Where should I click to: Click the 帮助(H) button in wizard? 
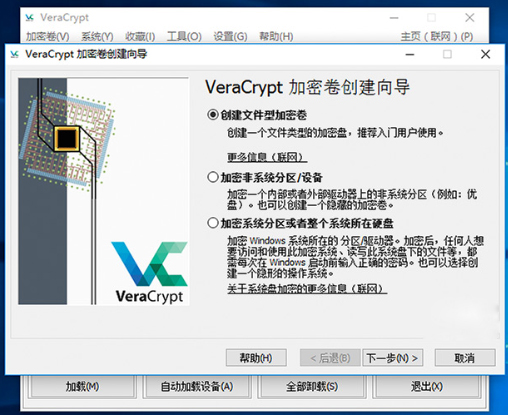256,358
